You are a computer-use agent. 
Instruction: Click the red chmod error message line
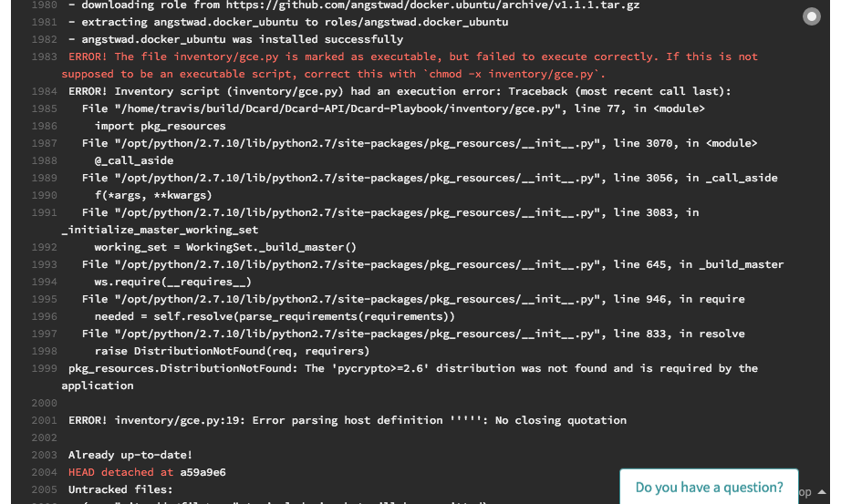(412, 57)
